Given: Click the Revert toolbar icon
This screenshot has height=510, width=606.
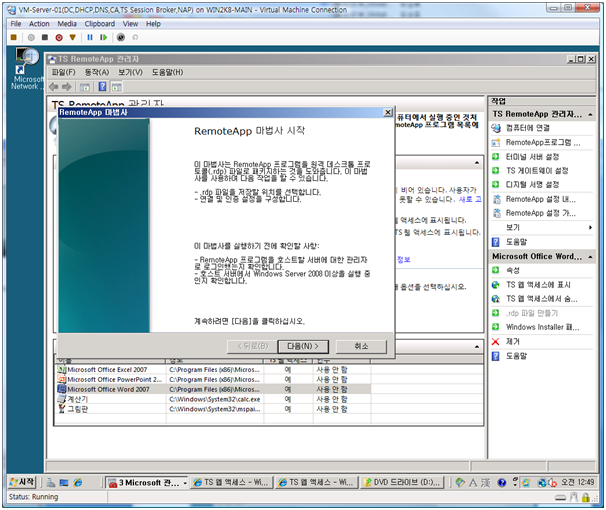Looking at the screenshot, I should tap(135, 37).
